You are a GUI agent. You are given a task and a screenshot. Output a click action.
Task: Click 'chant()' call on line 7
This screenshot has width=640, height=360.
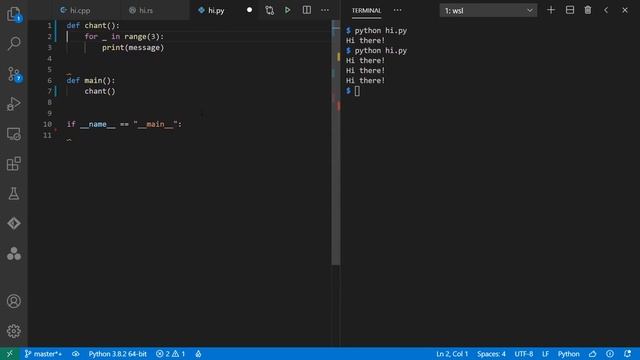pyautogui.click(x=100, y=91)
